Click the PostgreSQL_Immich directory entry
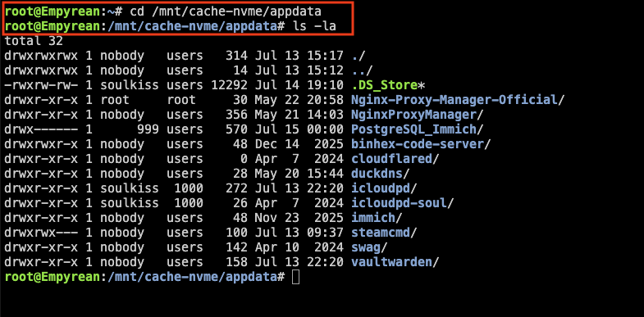The height and width of the screenshot is (317, 644). pyautogui.click(x=413, y=129)
